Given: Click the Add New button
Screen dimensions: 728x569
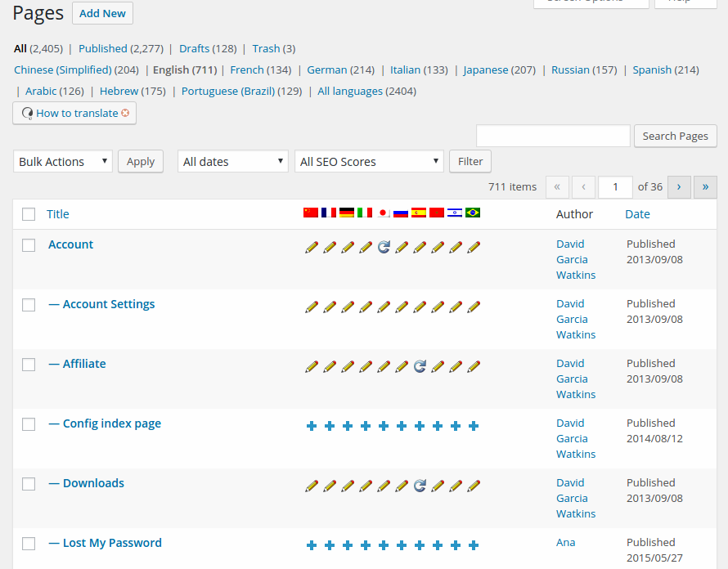Looking at the screenshot, I should coord(102,13).
